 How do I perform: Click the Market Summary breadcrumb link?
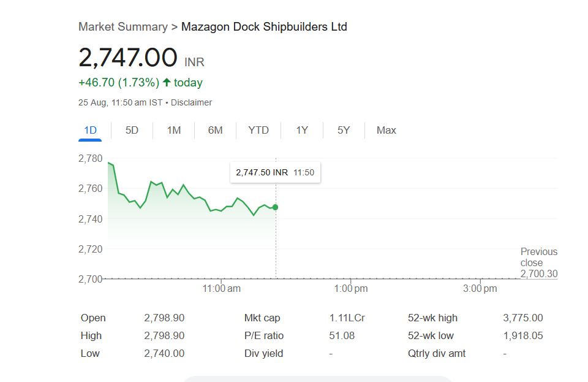pyautogui.click(x=123, y=27)
